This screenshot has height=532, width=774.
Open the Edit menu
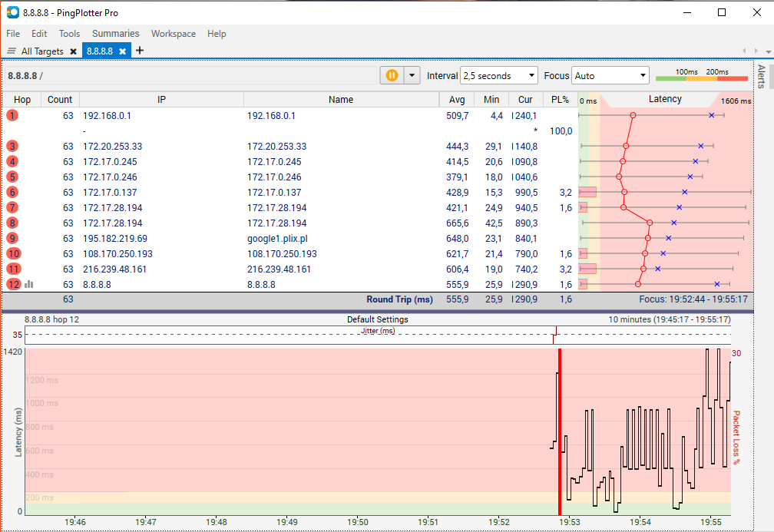[x=39, y=34]
